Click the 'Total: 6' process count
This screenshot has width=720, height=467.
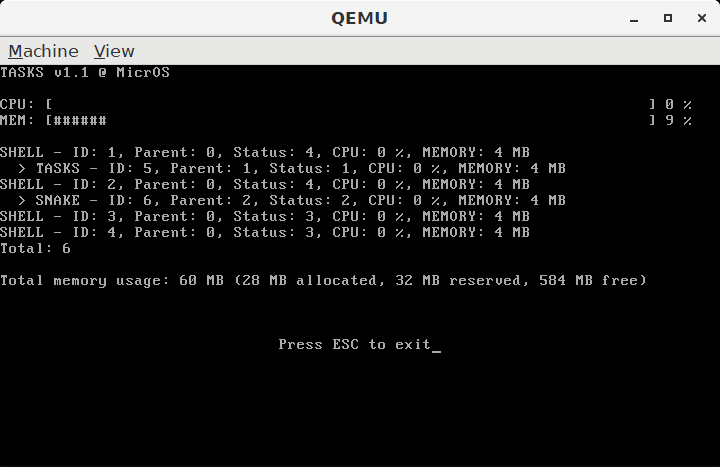(x=35, y=249)
